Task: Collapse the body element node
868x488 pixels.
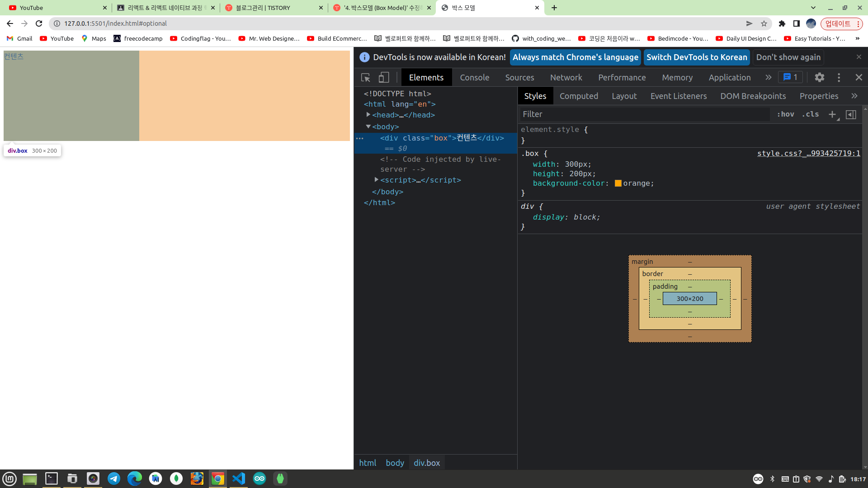Action: (x=368, y=127)
